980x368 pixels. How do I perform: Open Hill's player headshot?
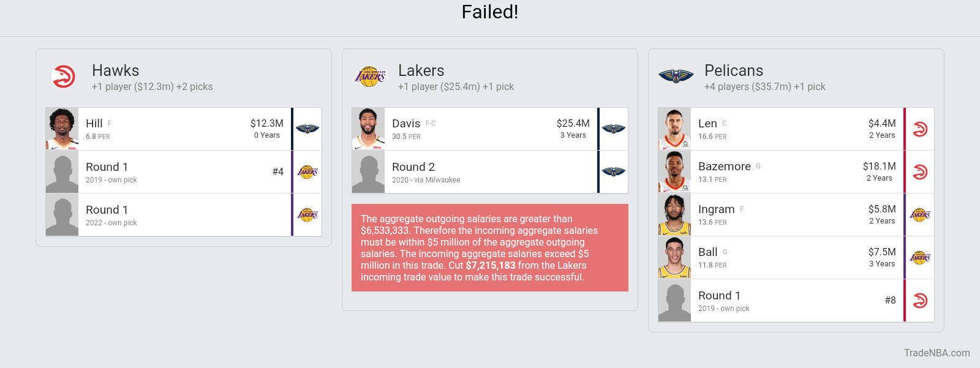point(62,129)
